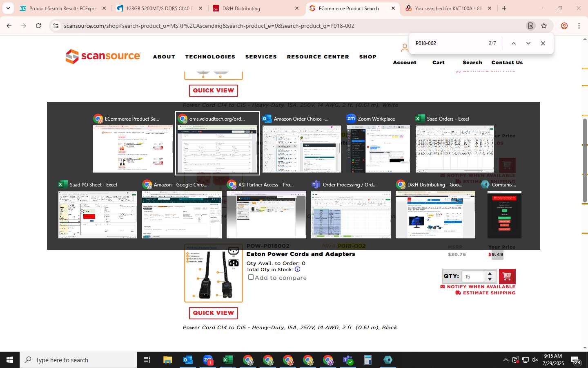The width and height of the screenshot is (588, 368).
Task: Bookmark this page with the star icon
Action: tap(544, 26)
